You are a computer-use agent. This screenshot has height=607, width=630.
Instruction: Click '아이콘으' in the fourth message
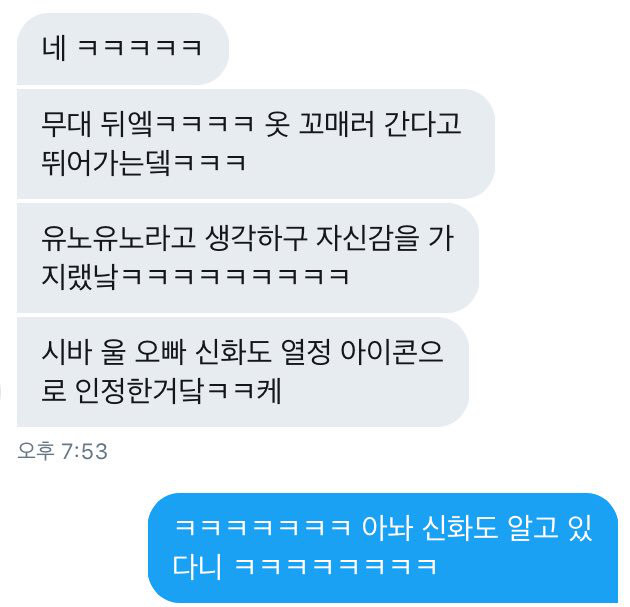point(391,352)
